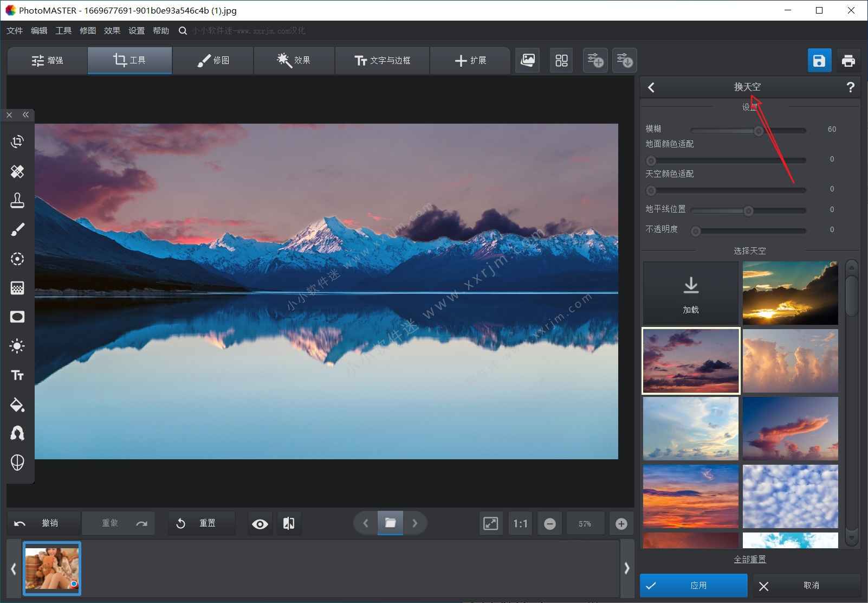Select the sidebar text Tт tool
This screenshot has width=868, height=603.
tap(17, 375)
